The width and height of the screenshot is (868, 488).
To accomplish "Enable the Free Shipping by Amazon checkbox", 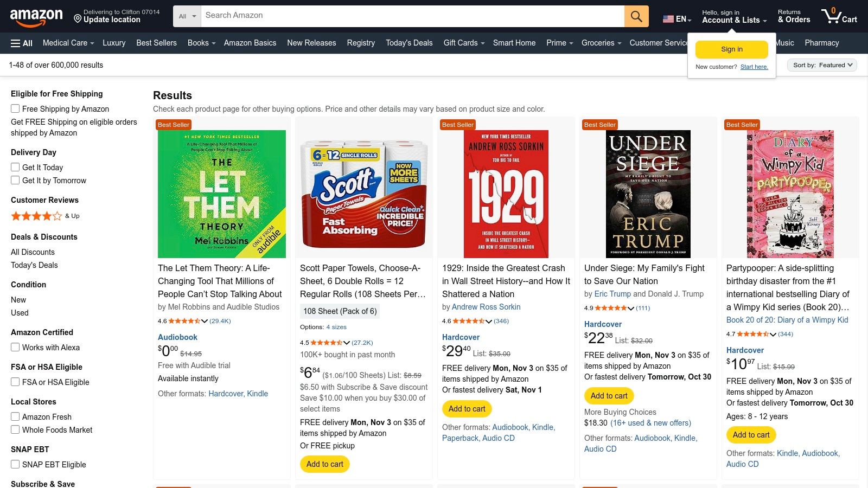I will (x=15, y=108).
